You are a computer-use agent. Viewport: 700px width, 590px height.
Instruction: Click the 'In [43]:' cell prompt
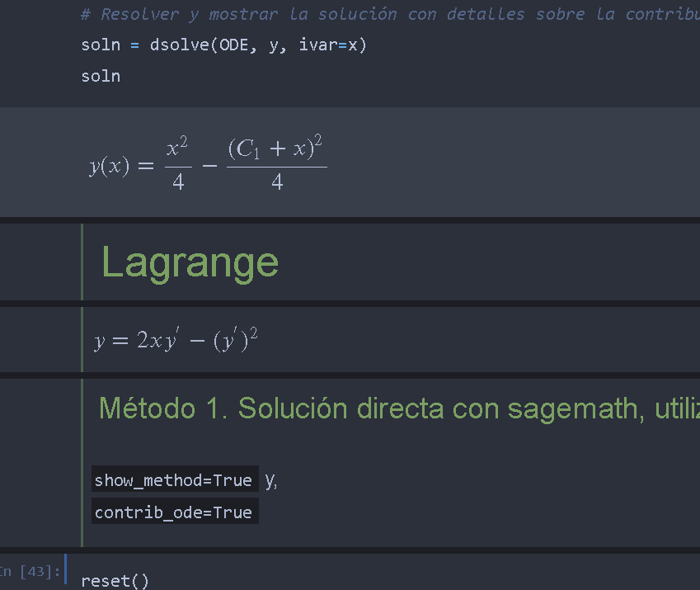click(30, 571)
